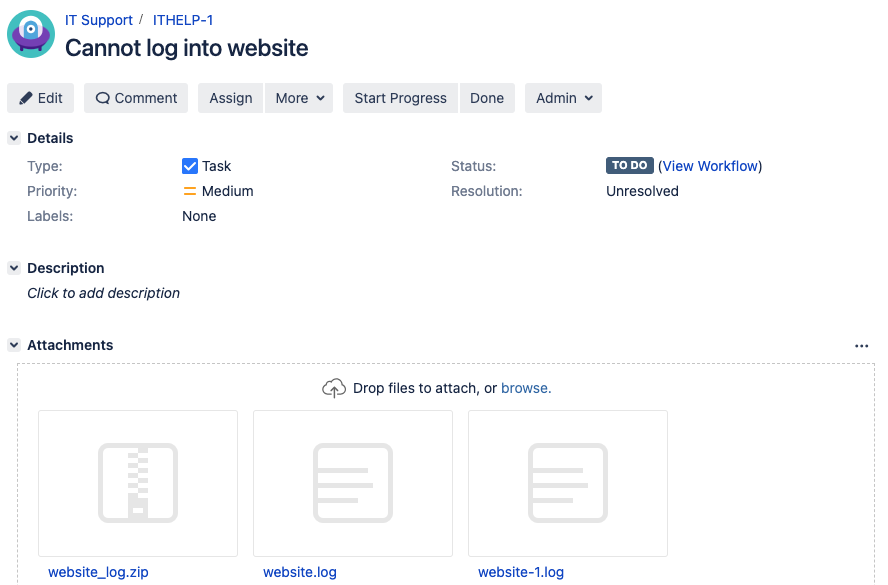Open the website.log file thumbnail
The width and height of the screenshot is (888, 585).
point(353,483)
